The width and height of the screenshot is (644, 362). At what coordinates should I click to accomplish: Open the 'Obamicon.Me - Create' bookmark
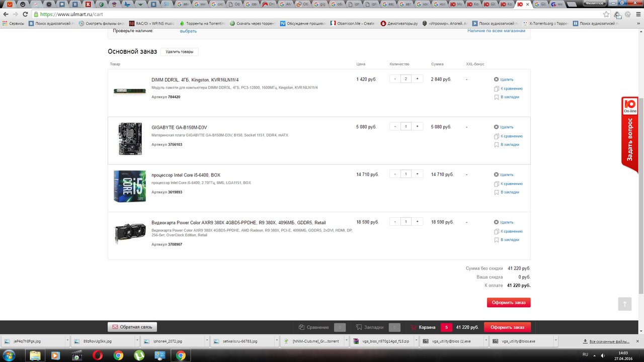point(352,24)
